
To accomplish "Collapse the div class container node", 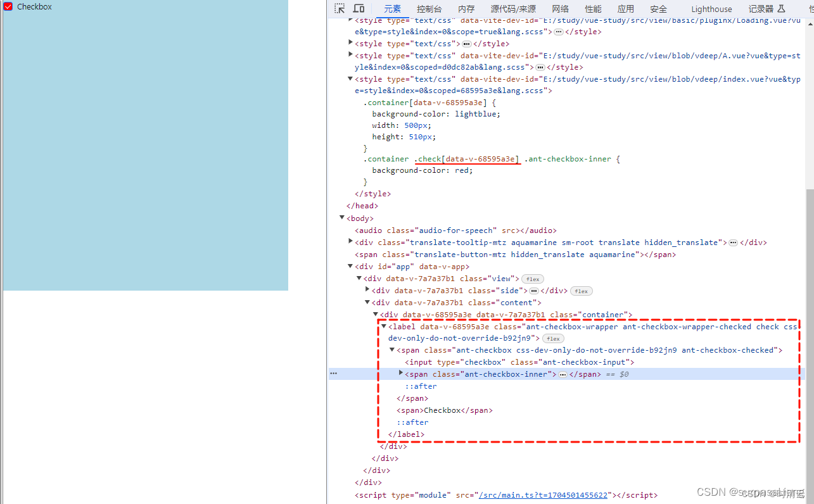I will [x=376, y=314].
